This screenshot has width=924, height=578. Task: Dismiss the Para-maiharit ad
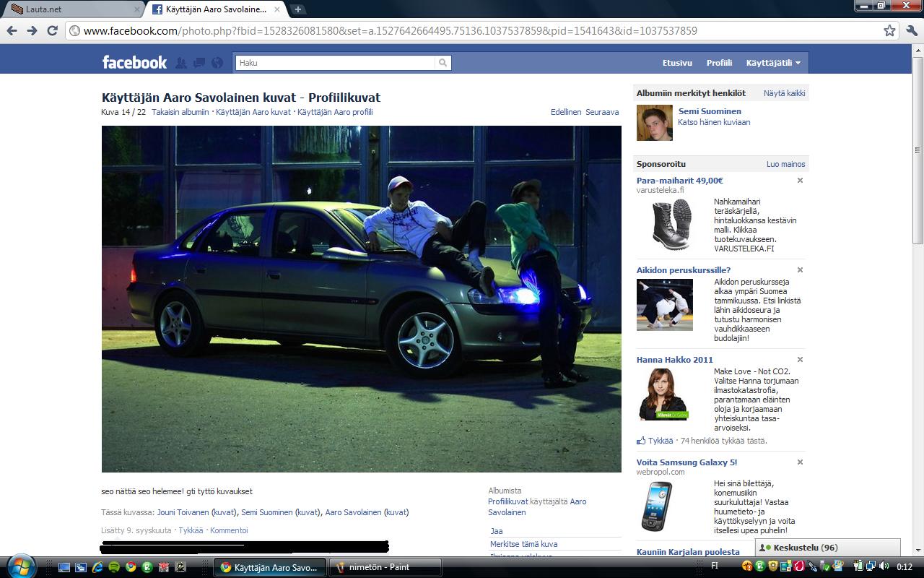[800, 181]
